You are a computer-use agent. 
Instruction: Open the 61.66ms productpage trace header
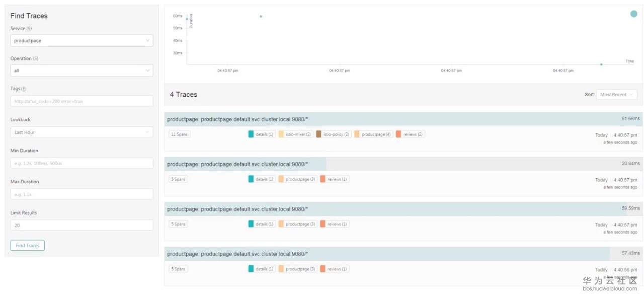point(404,119)
